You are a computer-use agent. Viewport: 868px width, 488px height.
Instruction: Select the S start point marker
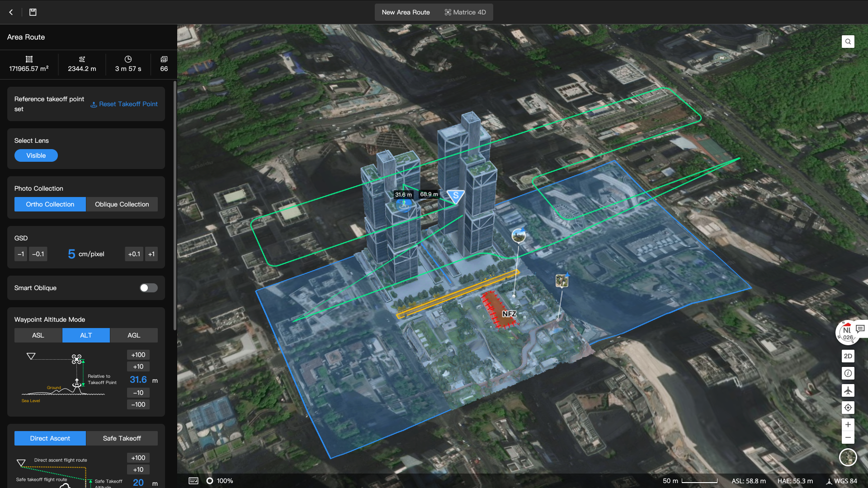click(456, 196)
